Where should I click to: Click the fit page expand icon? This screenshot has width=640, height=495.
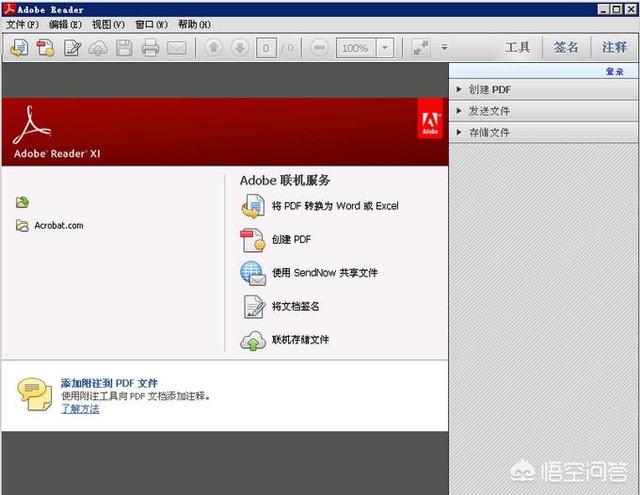point(420,48)
